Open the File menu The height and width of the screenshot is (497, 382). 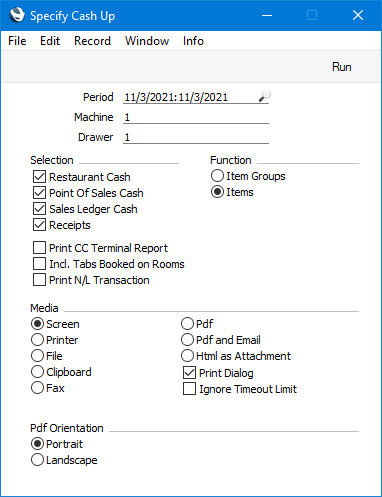point(17,41)
